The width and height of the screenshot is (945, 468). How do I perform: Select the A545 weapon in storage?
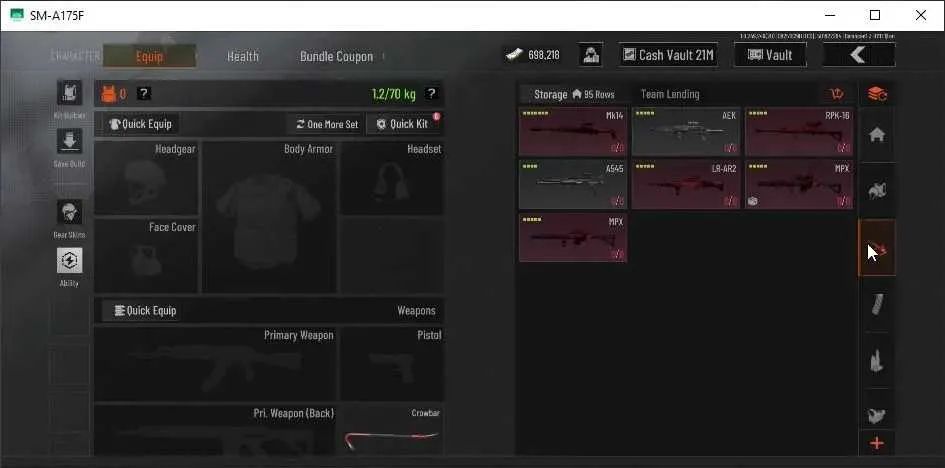(573, 184)
